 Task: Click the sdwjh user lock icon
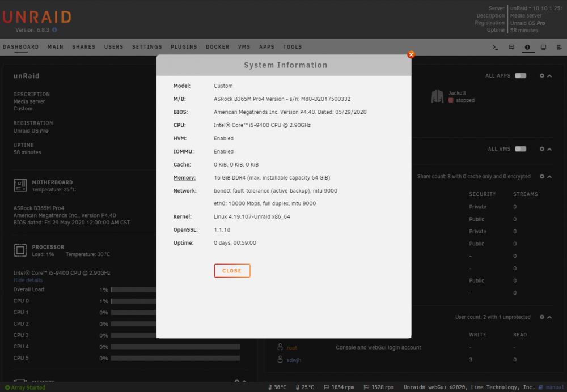point(280,359)
